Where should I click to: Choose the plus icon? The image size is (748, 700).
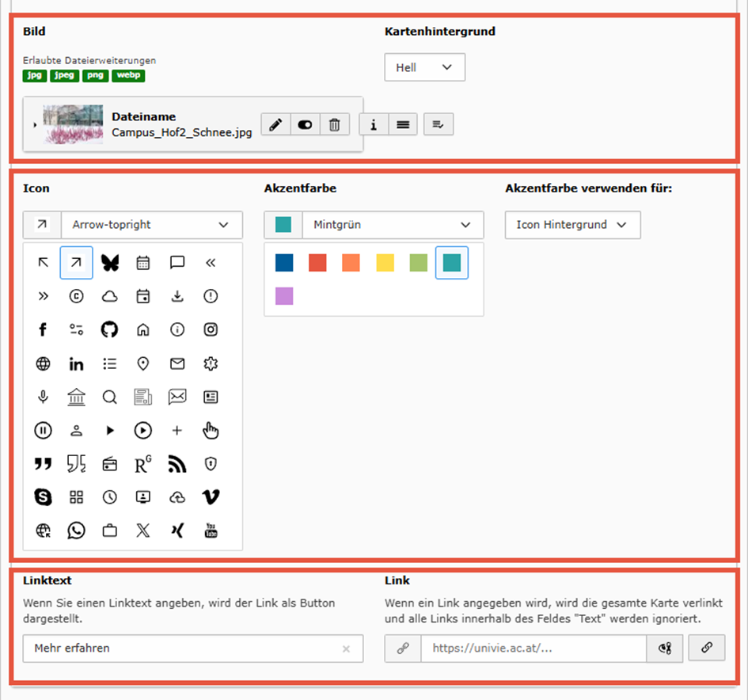click(177, 431)
